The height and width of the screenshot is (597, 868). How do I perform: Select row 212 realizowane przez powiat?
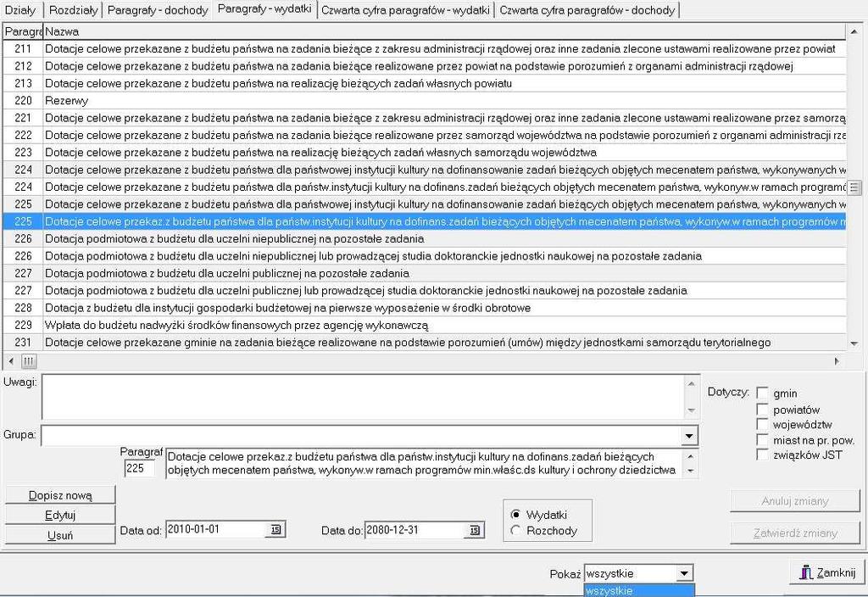click(x=424, y=66)
